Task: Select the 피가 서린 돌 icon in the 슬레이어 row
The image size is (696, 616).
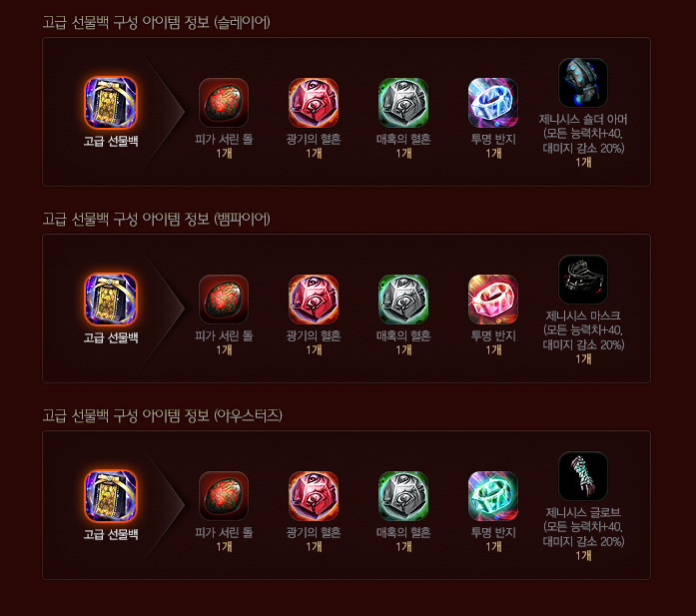Action: (x=224, y=103)
